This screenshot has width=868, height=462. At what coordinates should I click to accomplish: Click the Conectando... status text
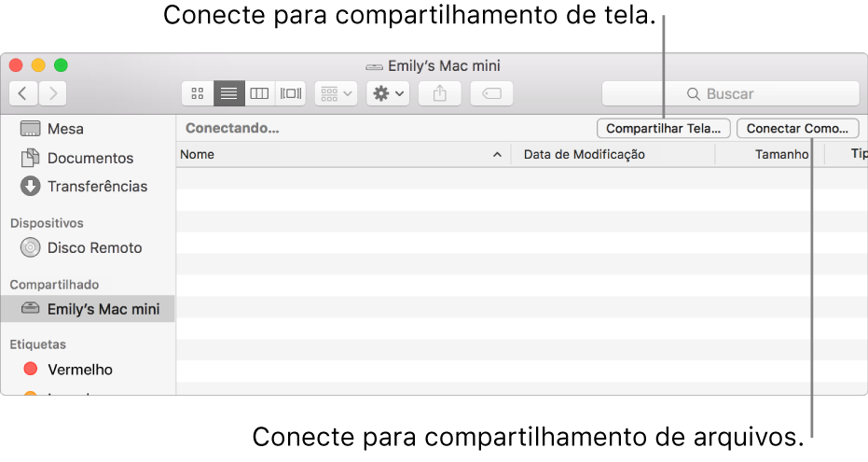232,129
